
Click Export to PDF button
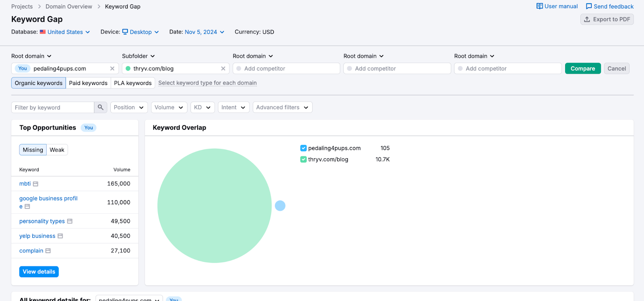click(607, 19)
